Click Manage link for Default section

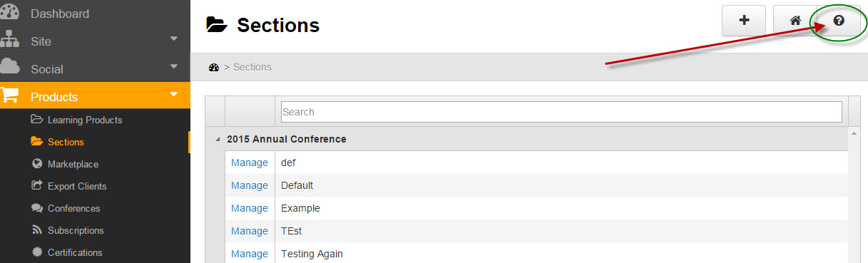[250, 185]
